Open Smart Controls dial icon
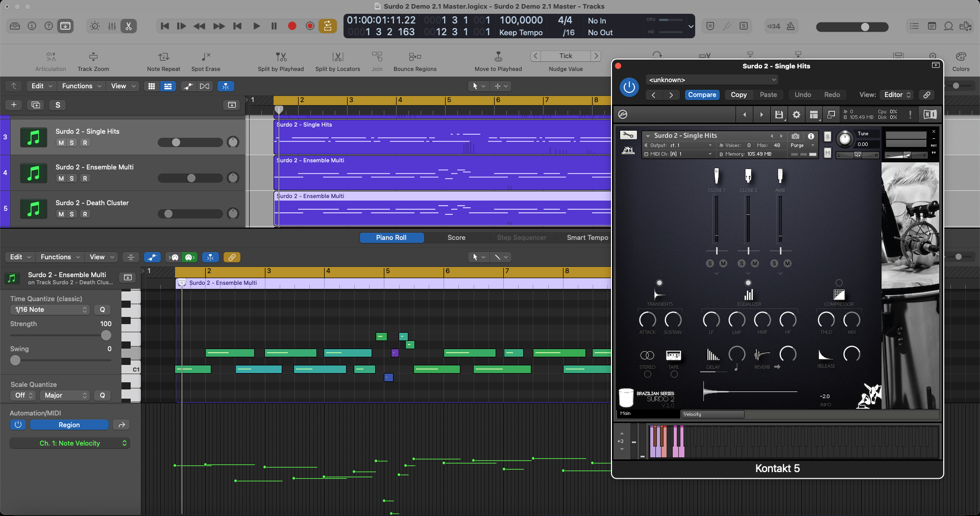Screen dimensions: 980x516 (95, 26)
